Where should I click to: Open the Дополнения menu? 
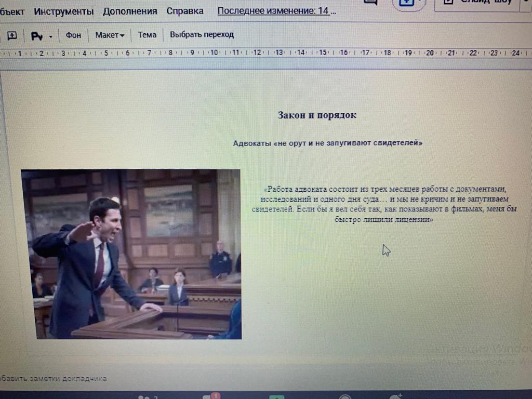pyautogui.click(x=130, y=11)
